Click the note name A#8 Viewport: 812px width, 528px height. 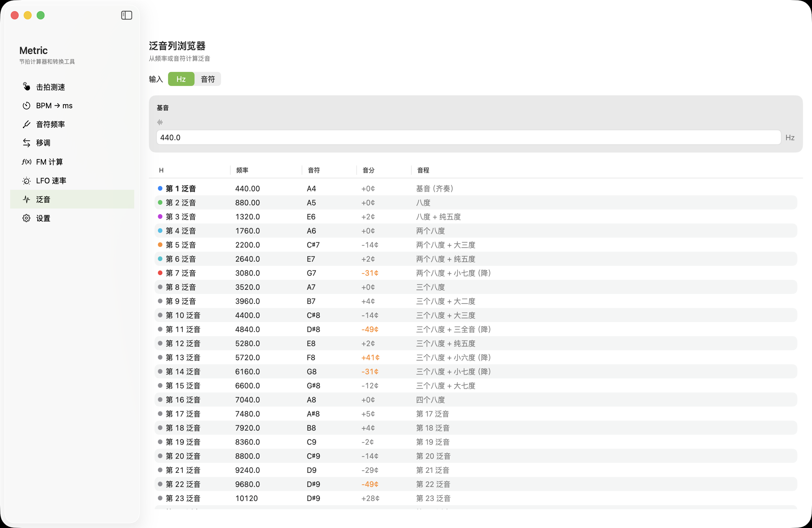[x=313, y=414]
